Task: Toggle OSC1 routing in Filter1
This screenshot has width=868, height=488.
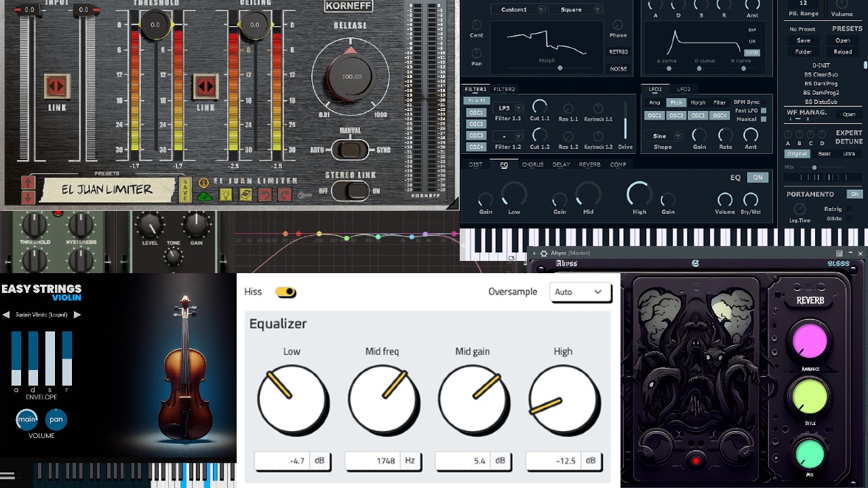Action: [x=476, y=113]
